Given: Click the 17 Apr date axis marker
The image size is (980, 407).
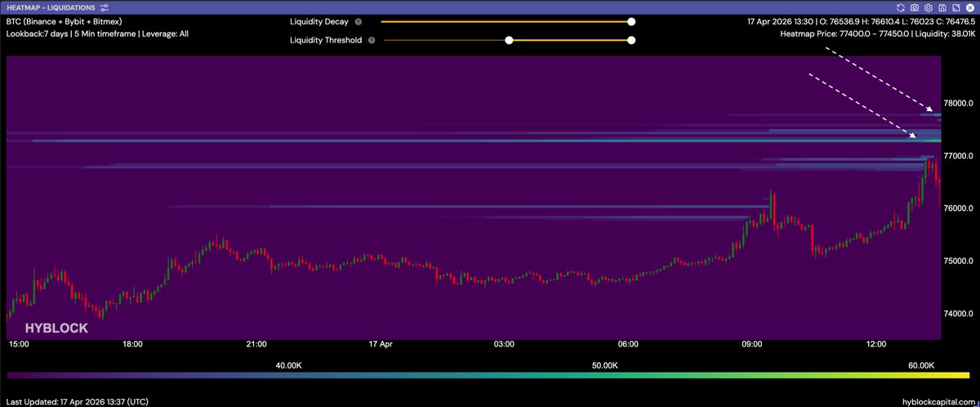Looking at the screenshot, I should (x=380, y=345).
